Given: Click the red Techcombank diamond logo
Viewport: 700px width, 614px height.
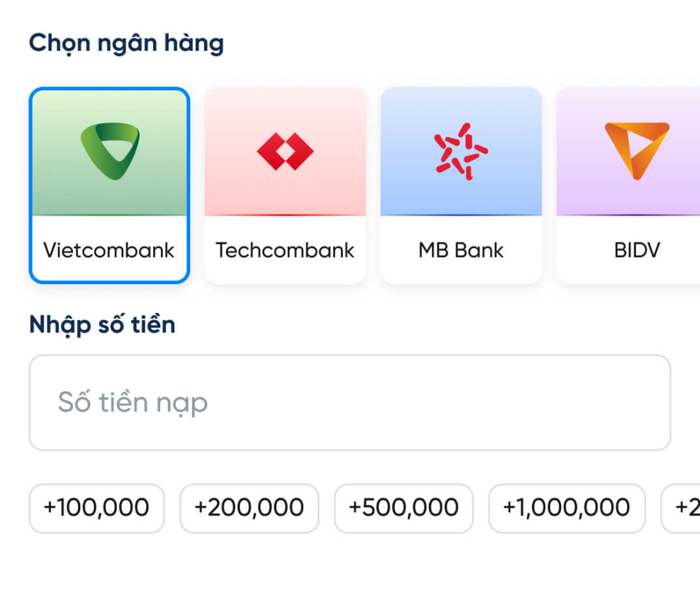Looking at the screenshot, I should [x=285, y=151].
